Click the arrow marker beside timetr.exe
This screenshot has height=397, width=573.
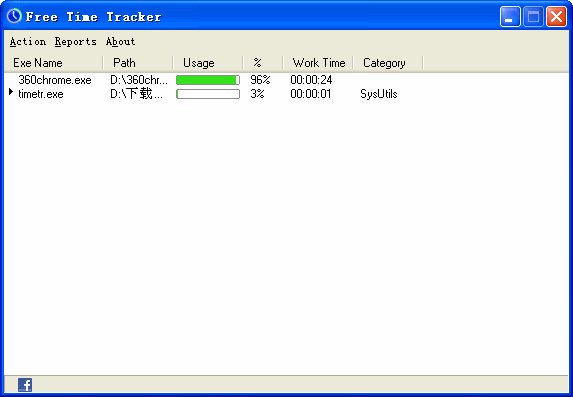11,92
